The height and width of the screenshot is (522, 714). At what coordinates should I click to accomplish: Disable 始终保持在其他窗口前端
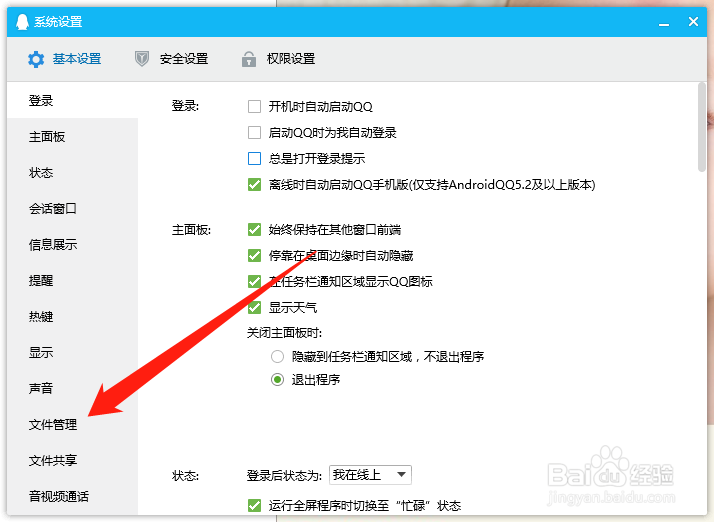pyautogui.click(x=255, y=230)
